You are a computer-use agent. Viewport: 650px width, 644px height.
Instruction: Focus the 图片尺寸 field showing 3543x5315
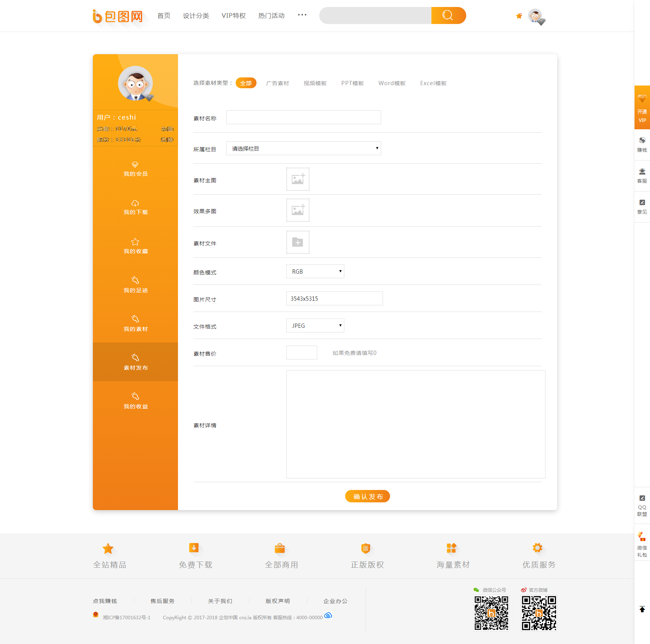click(335, 298)
